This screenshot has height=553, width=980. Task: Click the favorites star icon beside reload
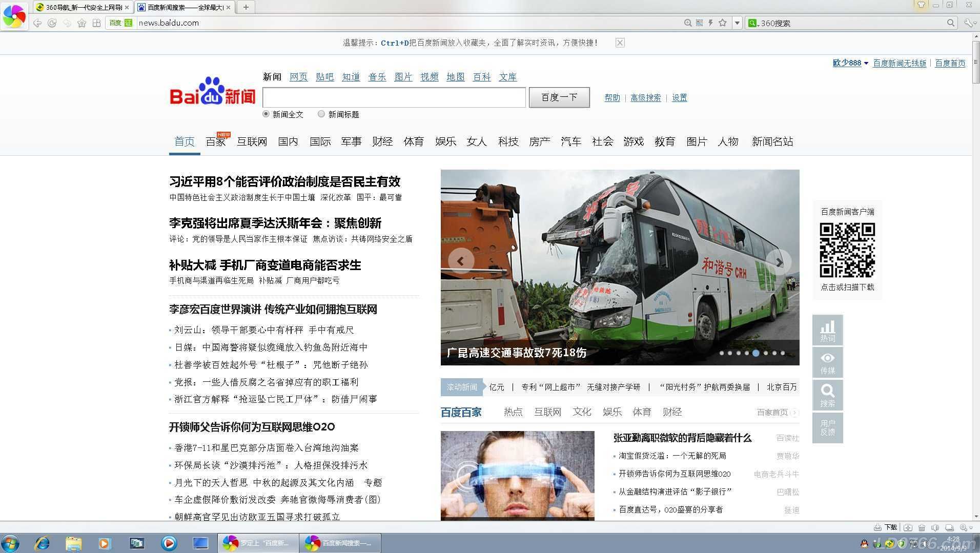coord(81,23)
